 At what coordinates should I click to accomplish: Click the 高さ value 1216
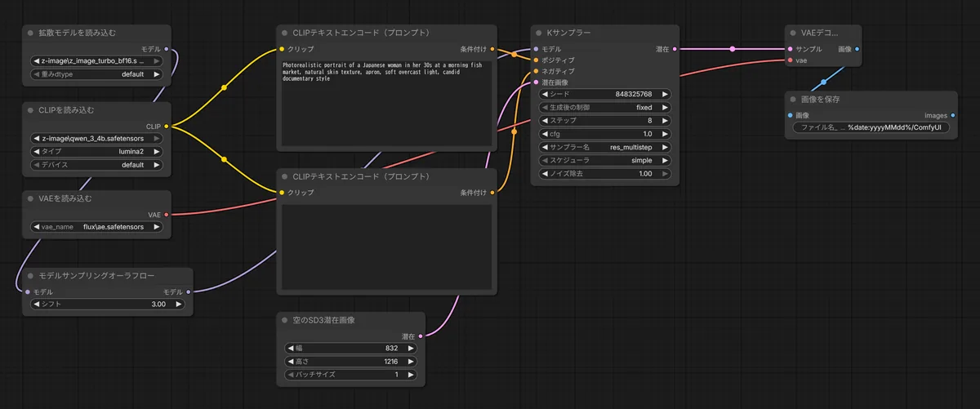(391, 361)
